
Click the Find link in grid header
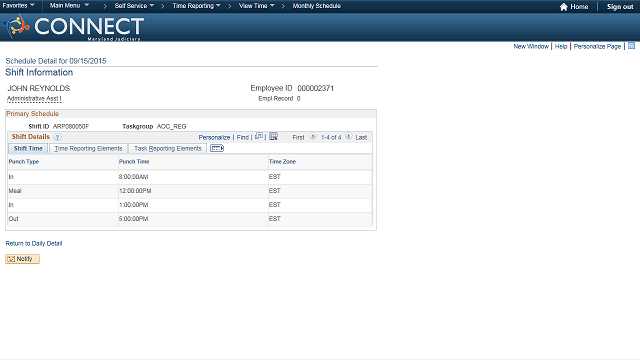click(242, 138)
